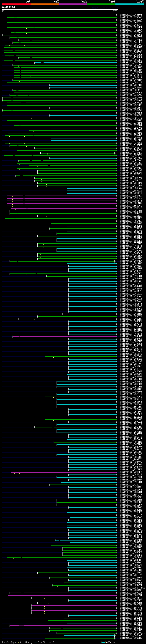This screenshot has height=644, width=146.
Task: Select UniRef100_C6JS50 in the hit list
Action: click(x=131, y=53)
